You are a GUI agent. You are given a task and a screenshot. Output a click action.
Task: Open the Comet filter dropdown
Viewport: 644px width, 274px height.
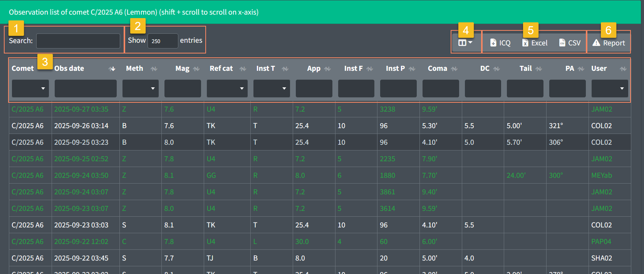(x=30, y=89)
